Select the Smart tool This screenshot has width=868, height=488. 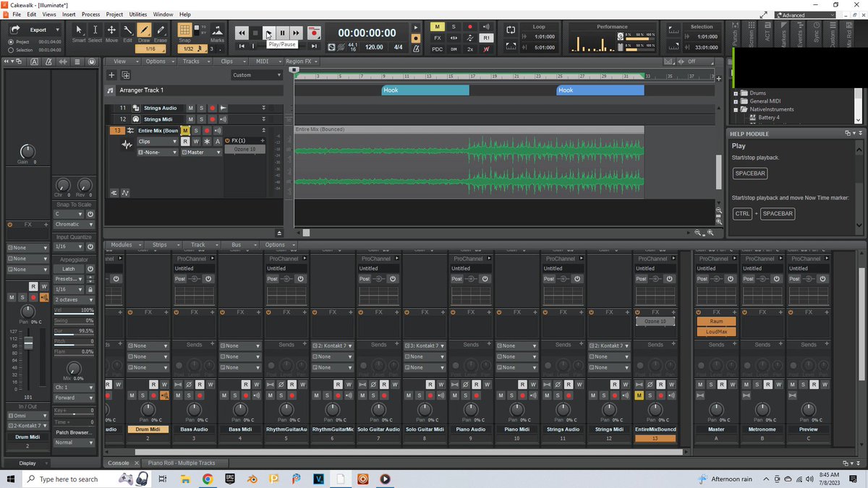click(x=78, y=33)
